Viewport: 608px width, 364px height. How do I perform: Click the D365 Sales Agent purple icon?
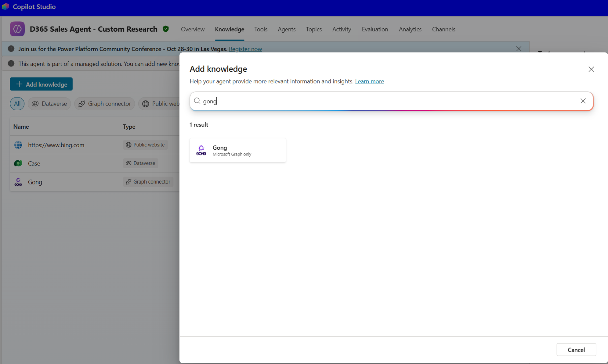[17, 29]
